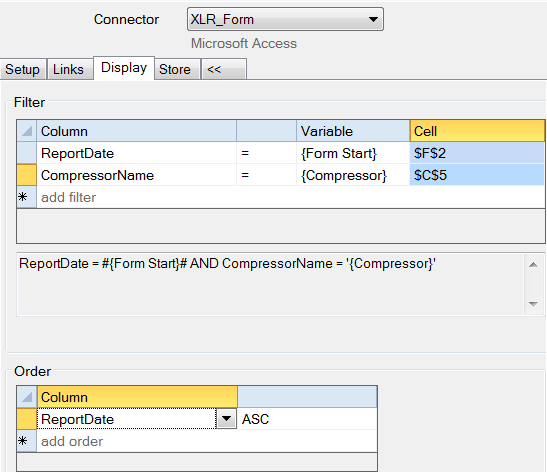Click the asterisk new-row marker beside add order
The width and height of the screenshot is (547, 474).
[27, 441]
